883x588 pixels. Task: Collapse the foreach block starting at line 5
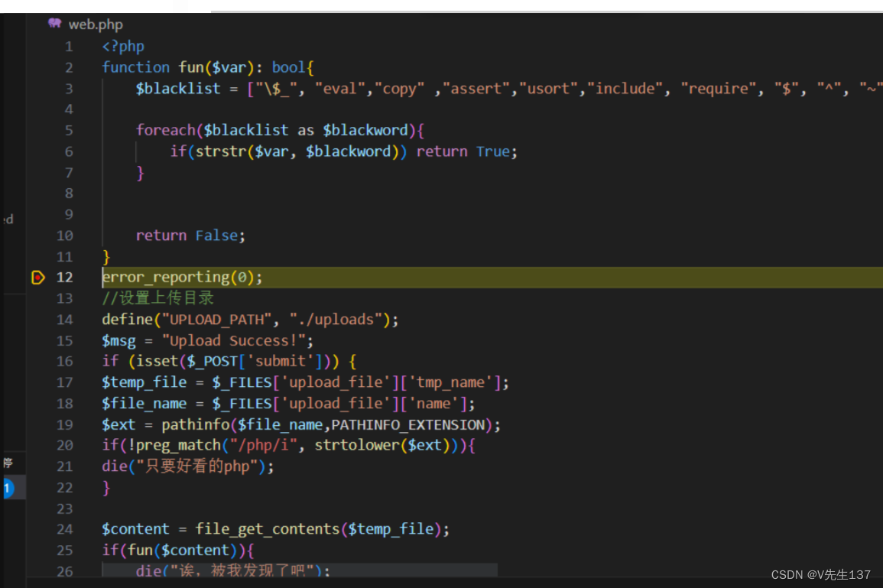[88, 130]
